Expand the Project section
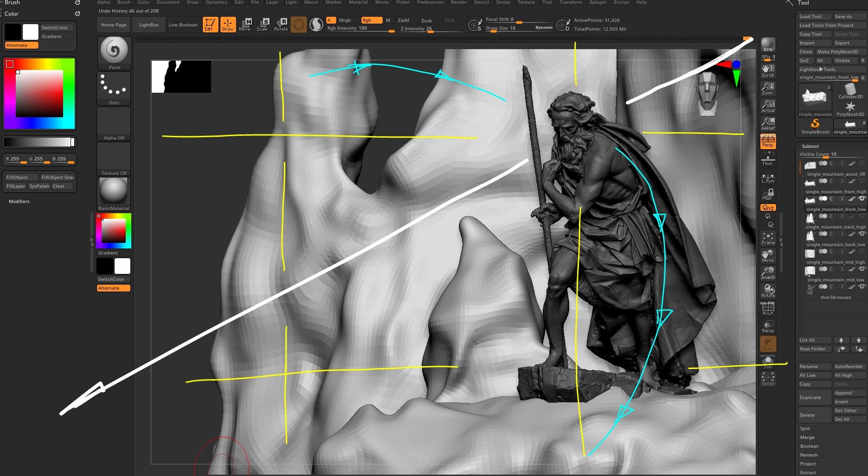The width and height of the screenshot is (868, 476). (x=808, y=464)
